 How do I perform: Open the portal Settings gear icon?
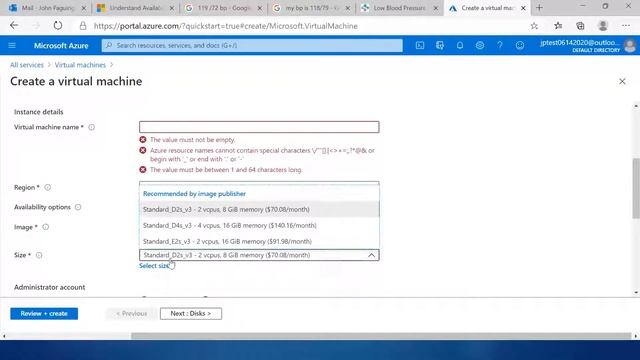pyautogui.click(x=480, y=45)
